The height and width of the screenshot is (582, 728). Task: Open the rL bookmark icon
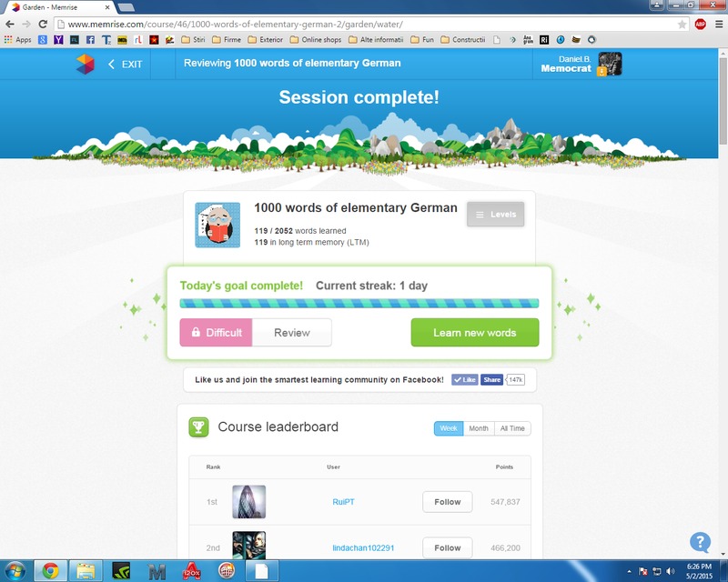coord(138,39)
